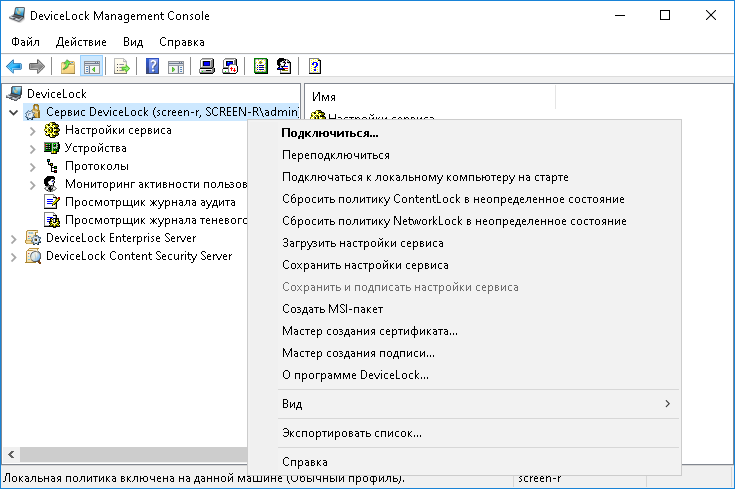Click the blue Back arrow in toolbar
The image size is (735, 489).
click(x=15, y=67)
